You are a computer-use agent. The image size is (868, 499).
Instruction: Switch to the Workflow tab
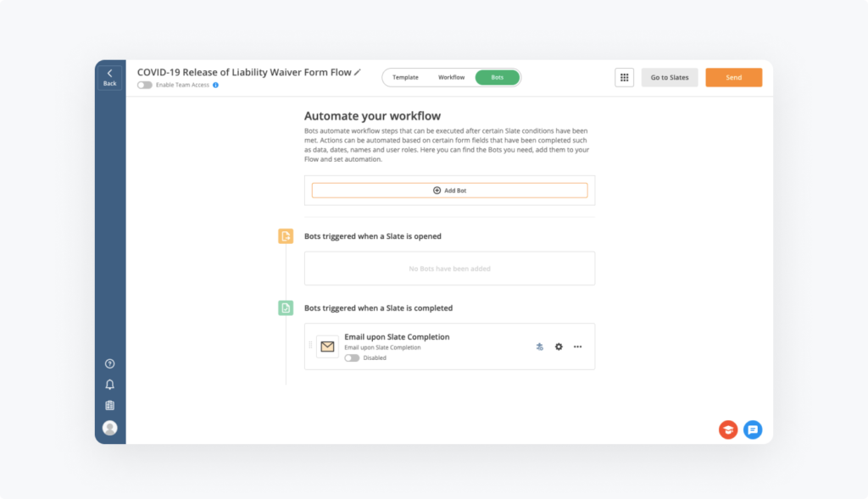click(x=451, y=77)
